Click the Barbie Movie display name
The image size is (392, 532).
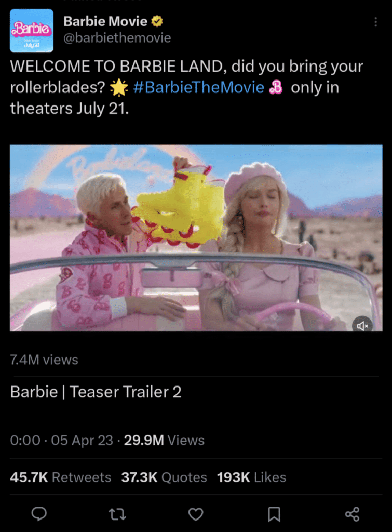(105, 21)
